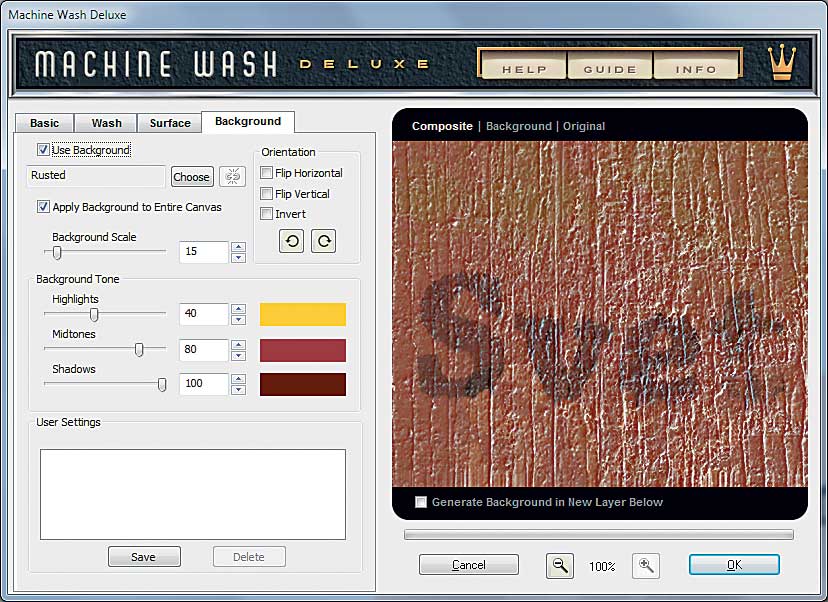
Task: Click the Shadows value field showing 100
Action: coord(204,384)
